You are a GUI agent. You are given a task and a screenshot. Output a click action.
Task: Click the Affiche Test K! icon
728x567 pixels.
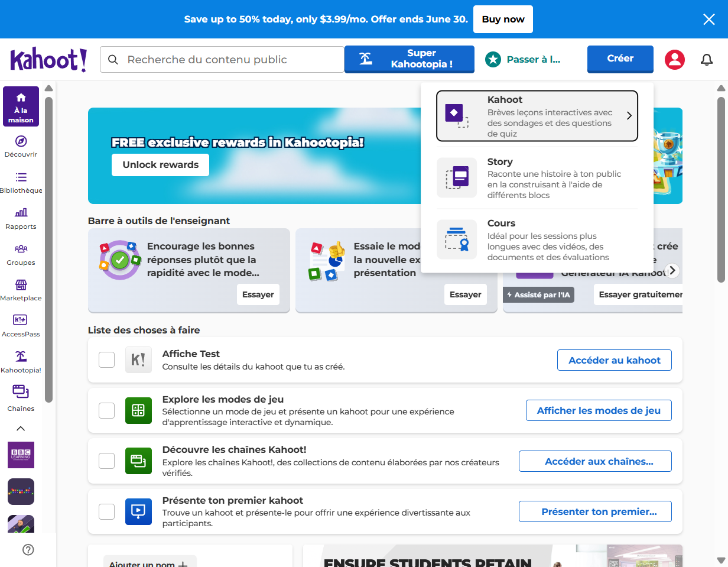click(x=138, y=360)
